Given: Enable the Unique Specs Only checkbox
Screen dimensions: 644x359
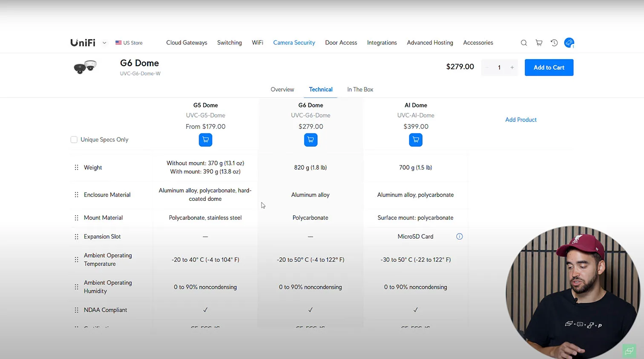Looking at the screenshot, I should pos(74,139).
